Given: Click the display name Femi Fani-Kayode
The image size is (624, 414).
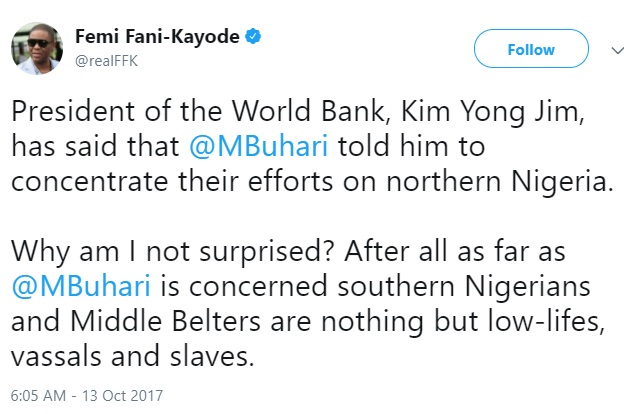Looking at the screenshot, I should 158,37.
